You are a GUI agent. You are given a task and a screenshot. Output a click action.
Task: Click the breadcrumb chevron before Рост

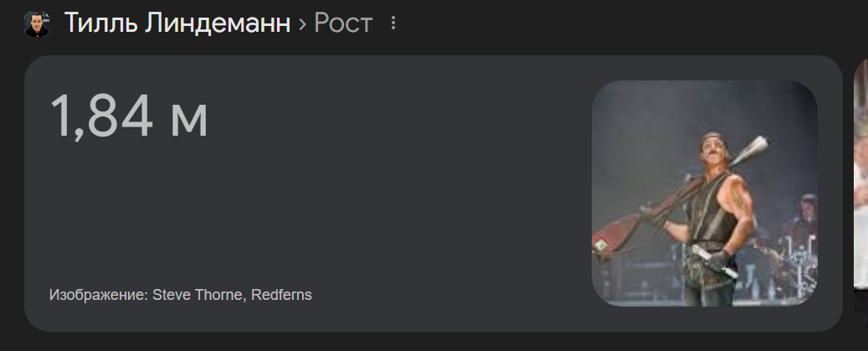[x=302, y=24]
